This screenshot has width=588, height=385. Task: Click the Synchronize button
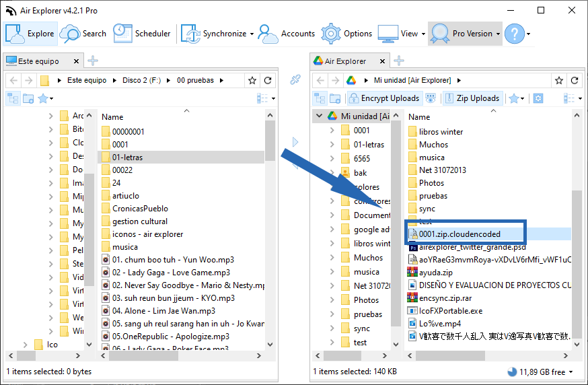tap(214, 34)
